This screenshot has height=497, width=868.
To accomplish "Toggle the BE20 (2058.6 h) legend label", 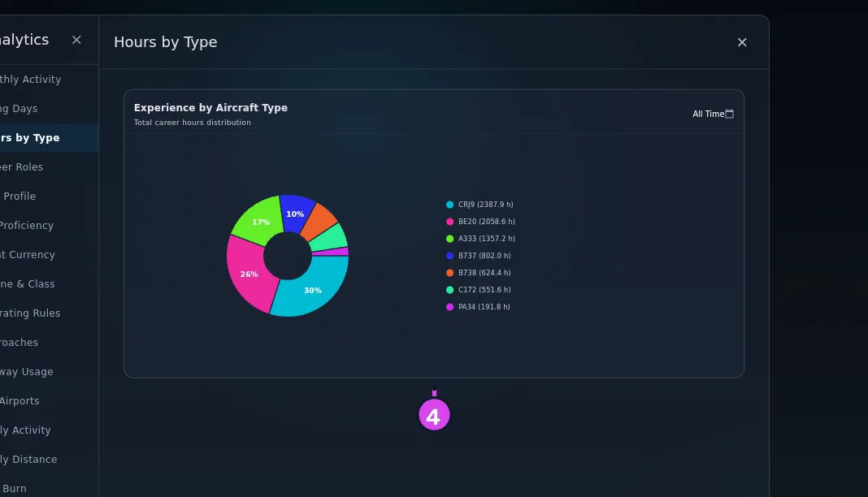I will tap(487, 222).
